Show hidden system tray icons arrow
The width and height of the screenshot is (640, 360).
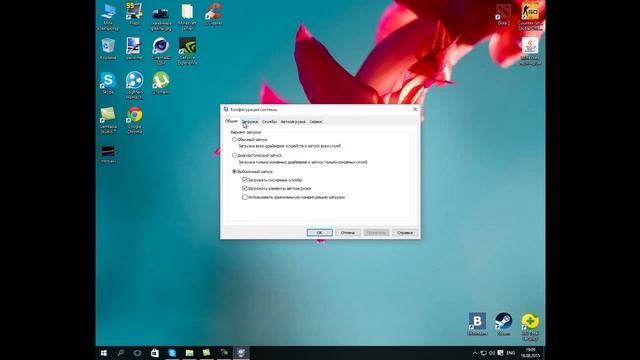[475, 353]
